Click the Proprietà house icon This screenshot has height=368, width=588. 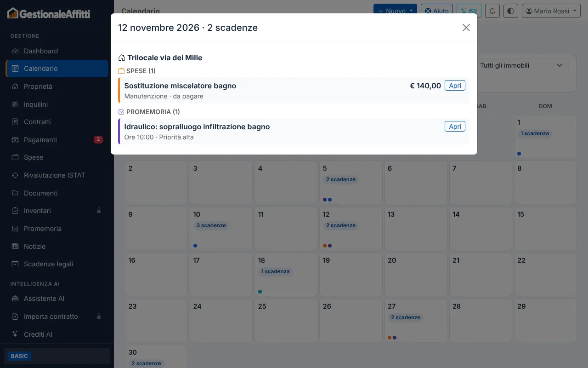pos(15,86)
